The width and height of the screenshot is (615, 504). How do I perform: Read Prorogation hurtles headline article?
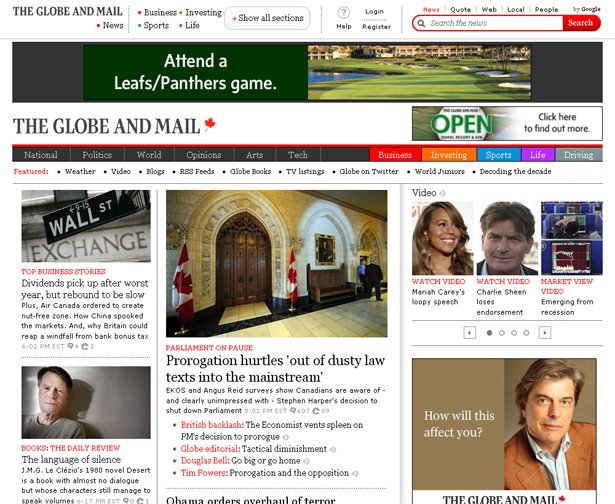click(275, 369)
